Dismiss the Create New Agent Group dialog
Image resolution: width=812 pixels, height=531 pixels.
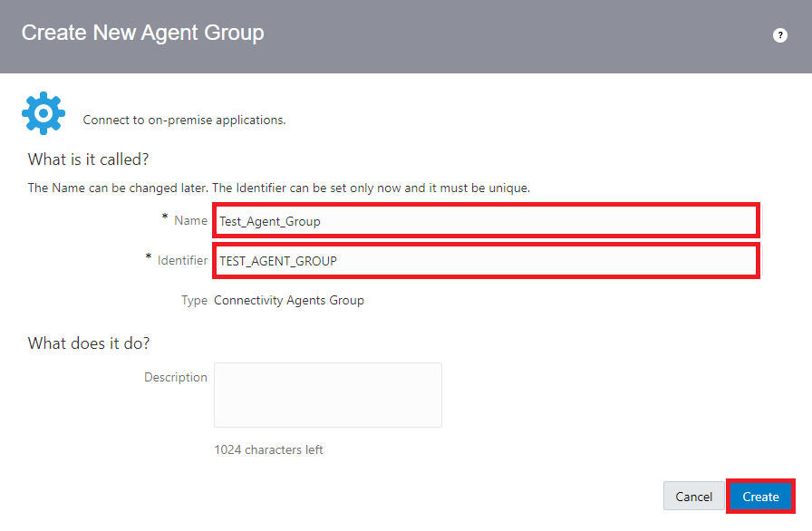tap(693, 497)
